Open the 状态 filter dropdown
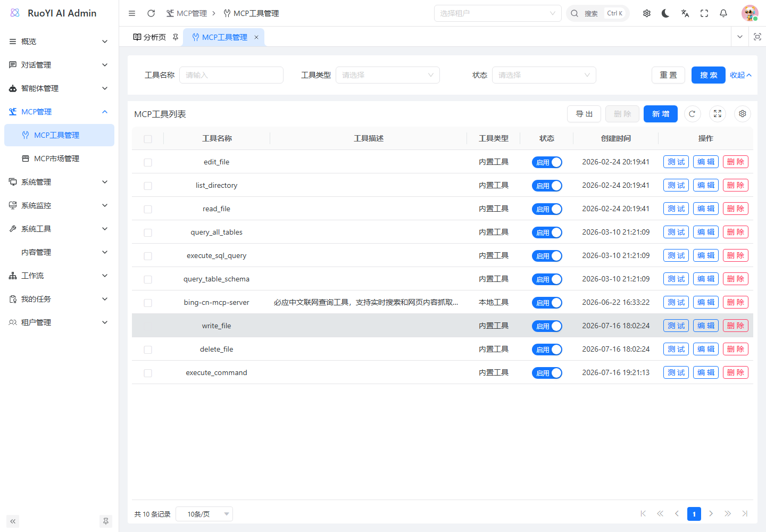 pos(544,75)
